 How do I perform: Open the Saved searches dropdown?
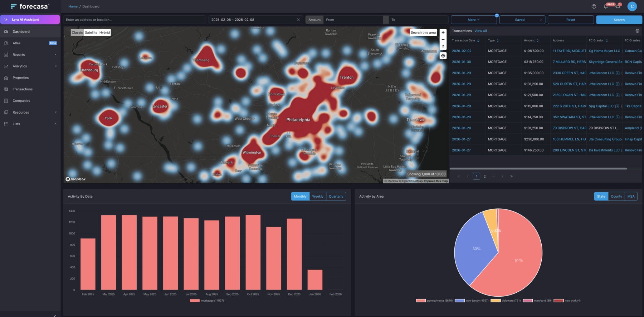(x=522, y=20)
